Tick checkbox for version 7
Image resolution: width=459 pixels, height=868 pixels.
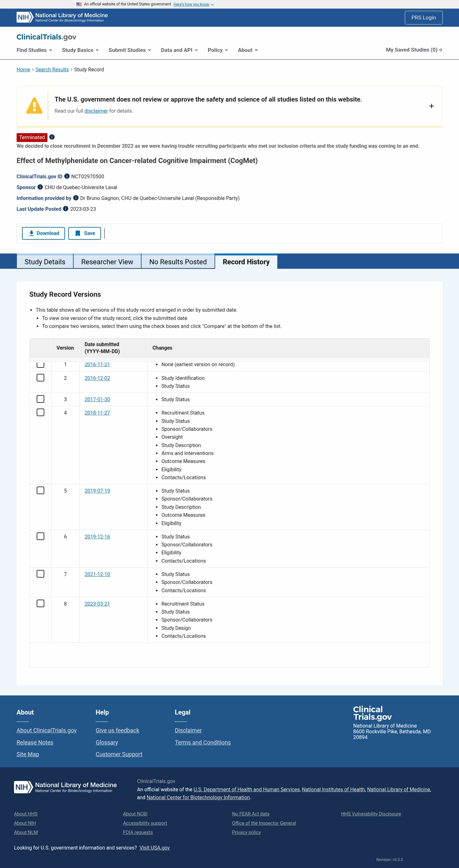click(x=40, y=574)
